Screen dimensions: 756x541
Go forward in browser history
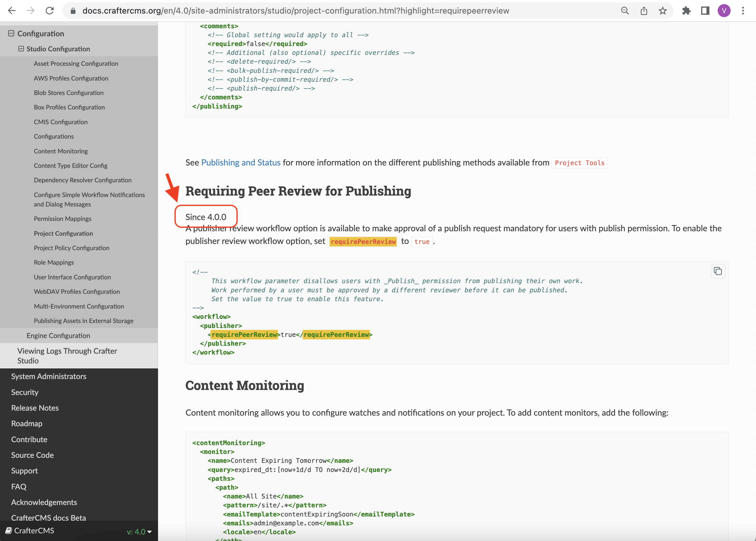click(x=31, y=11)
